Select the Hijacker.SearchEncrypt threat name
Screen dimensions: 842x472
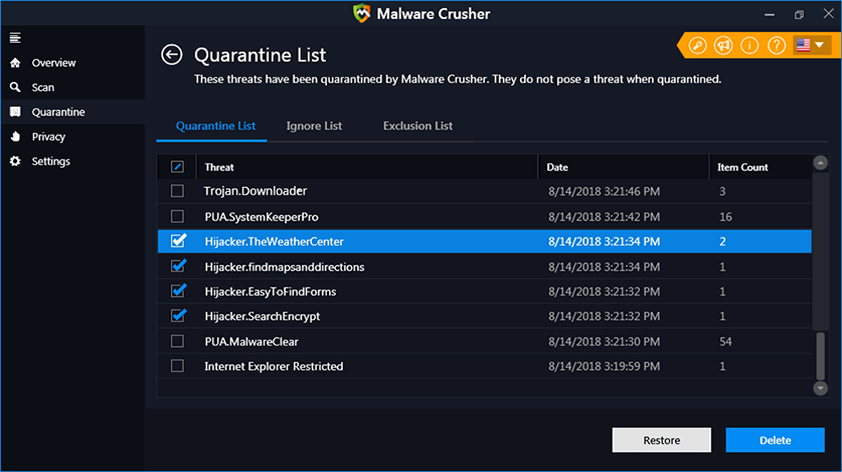coord(262,316)
